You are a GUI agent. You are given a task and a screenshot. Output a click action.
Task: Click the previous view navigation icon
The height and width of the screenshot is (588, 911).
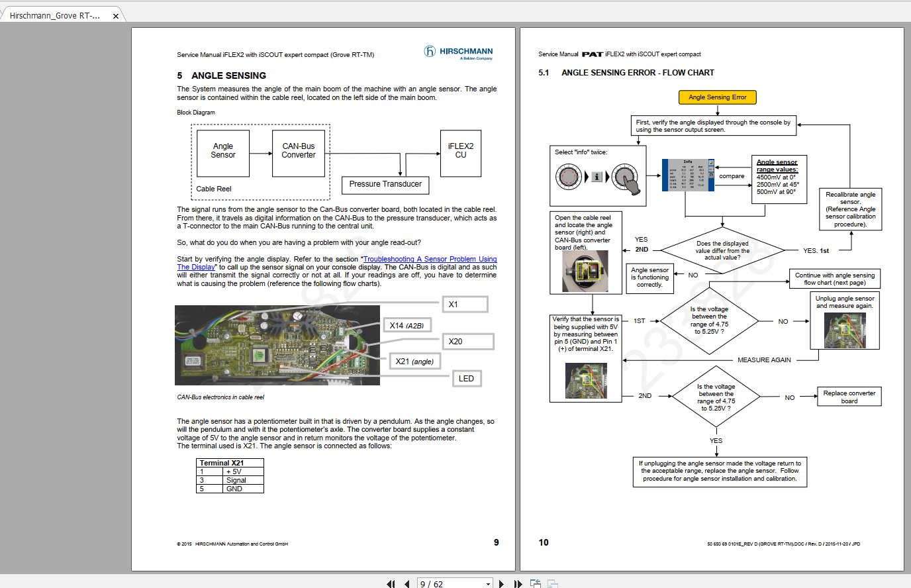click(536, 583)
